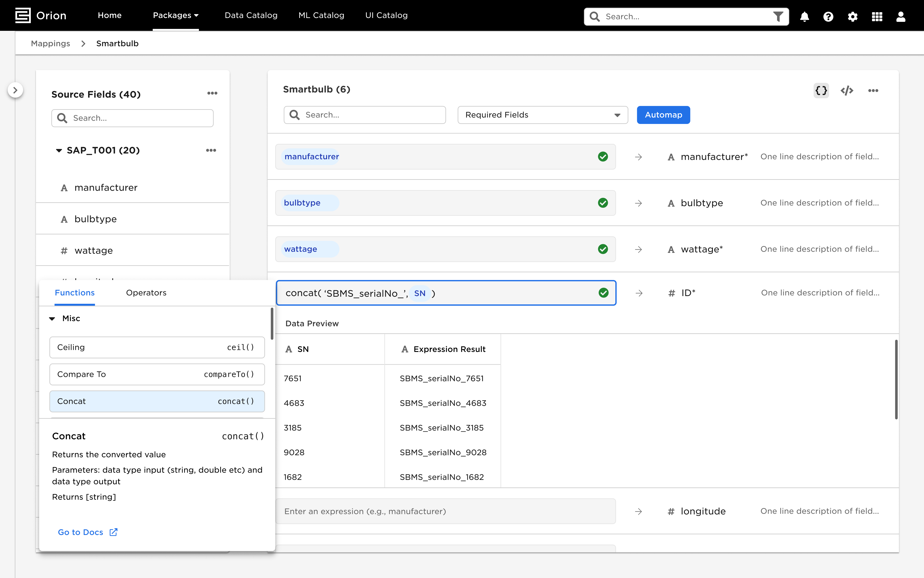
Task: Open Smartbulb panel more options menu
Action: [873, 91]
